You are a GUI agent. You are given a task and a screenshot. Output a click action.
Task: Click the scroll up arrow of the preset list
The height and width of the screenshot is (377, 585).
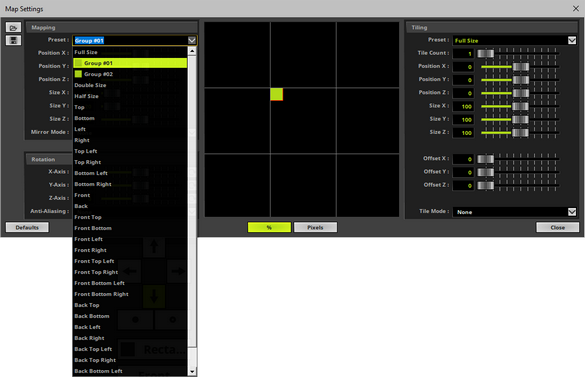pos(192,51)
